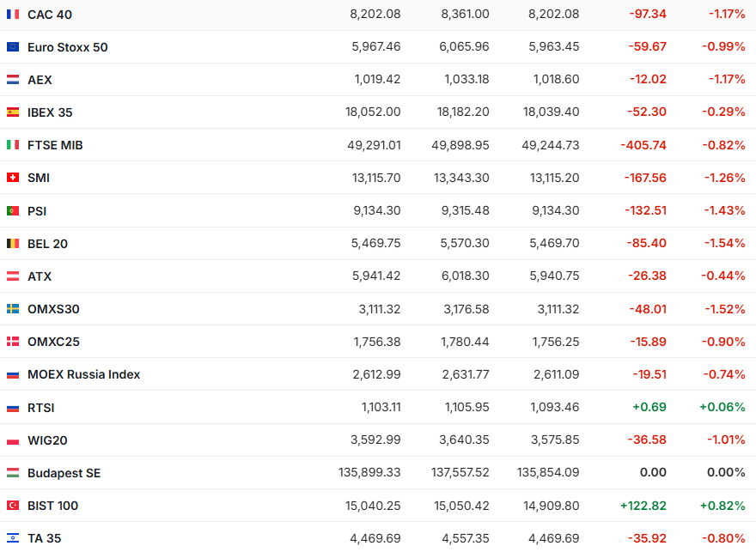Open the ATX index link

point(40,276)
